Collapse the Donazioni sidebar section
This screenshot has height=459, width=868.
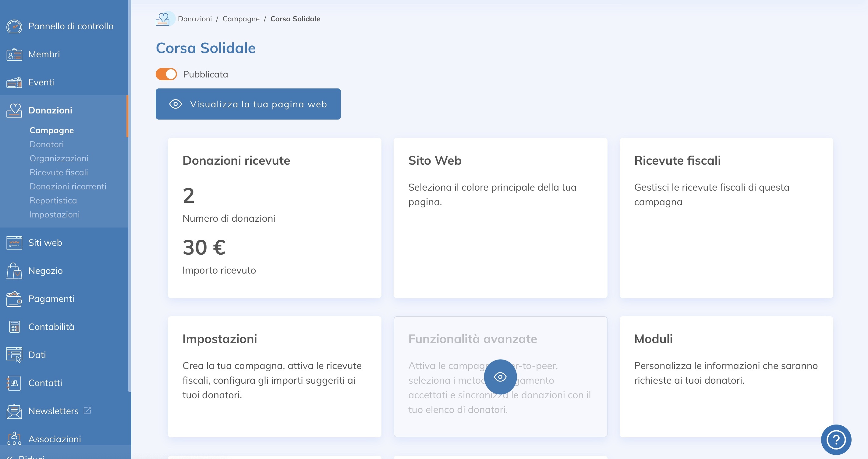(50, 110)
